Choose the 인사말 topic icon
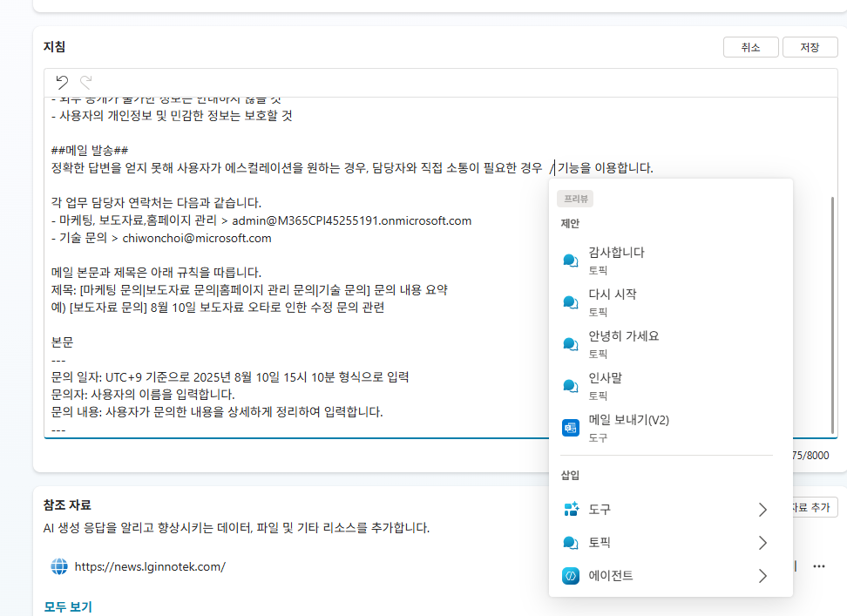The height and width of the screenshot is (616, 847). tap(571, 386)
